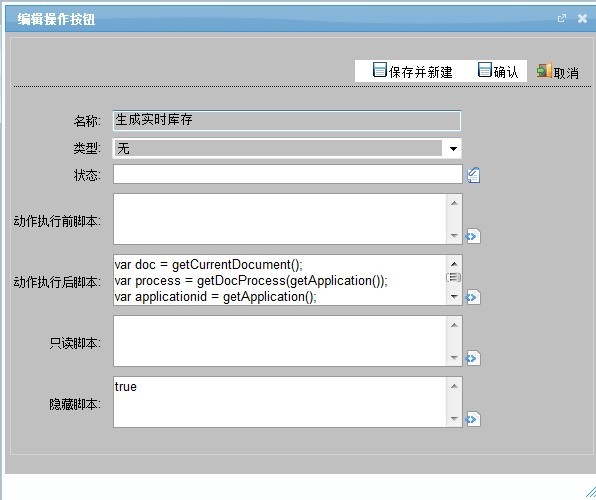Expand the 类型 dropdown arrow
Screen dimensions: 596x500
click(x=453, y=148)
